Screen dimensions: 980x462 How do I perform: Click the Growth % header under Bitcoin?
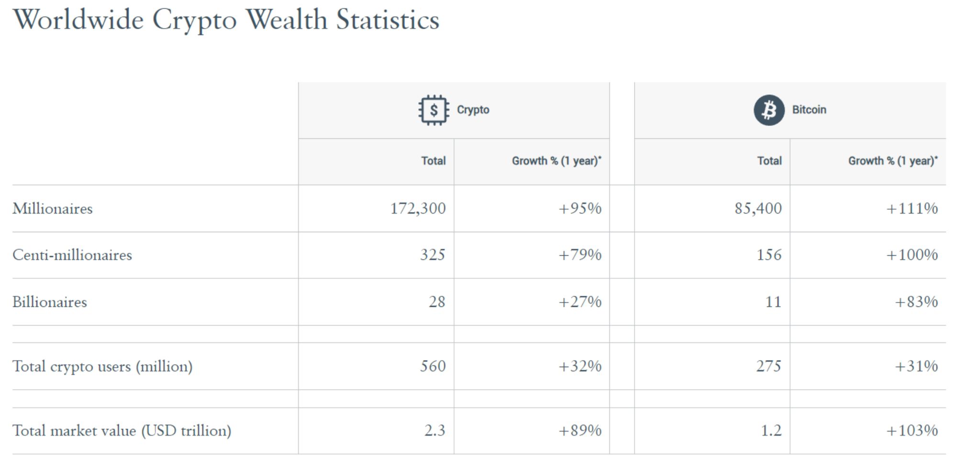point(892,161)
